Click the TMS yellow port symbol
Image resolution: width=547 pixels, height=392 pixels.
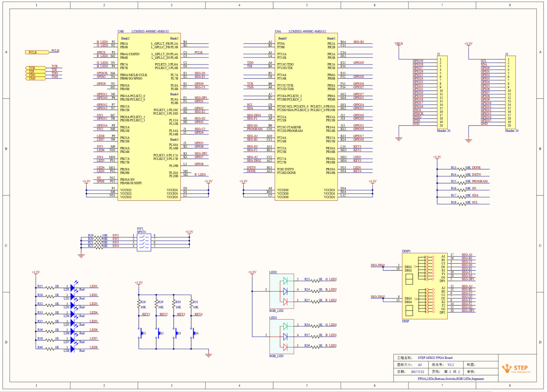click(35, 78)
